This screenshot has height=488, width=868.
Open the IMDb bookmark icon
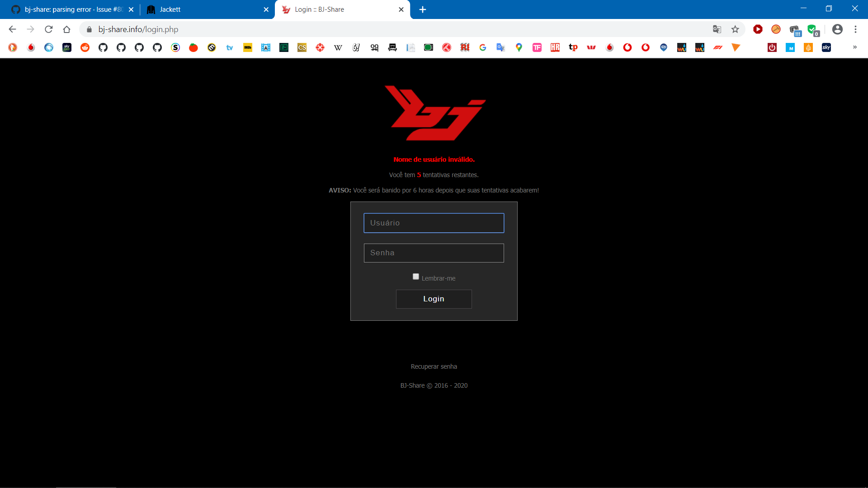[247, 47]
